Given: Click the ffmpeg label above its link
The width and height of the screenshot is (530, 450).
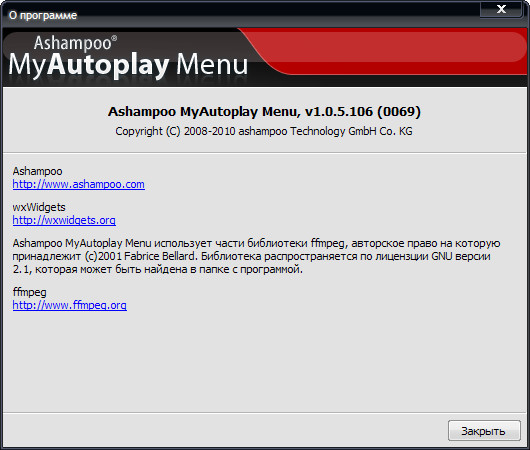Looking at the screenshot, I should [29, 292].
